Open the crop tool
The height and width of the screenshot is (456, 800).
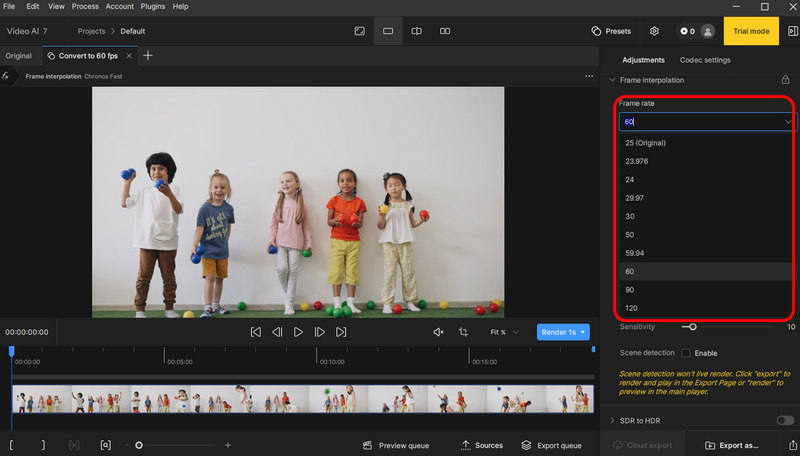tap(463, 332)
